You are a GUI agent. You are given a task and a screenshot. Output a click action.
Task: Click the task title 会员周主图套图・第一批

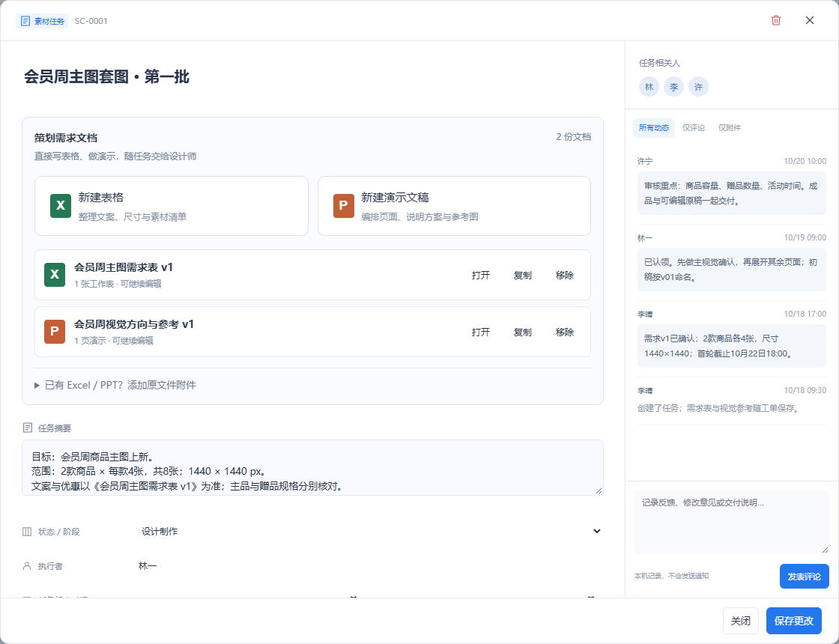tap(106, 76)
